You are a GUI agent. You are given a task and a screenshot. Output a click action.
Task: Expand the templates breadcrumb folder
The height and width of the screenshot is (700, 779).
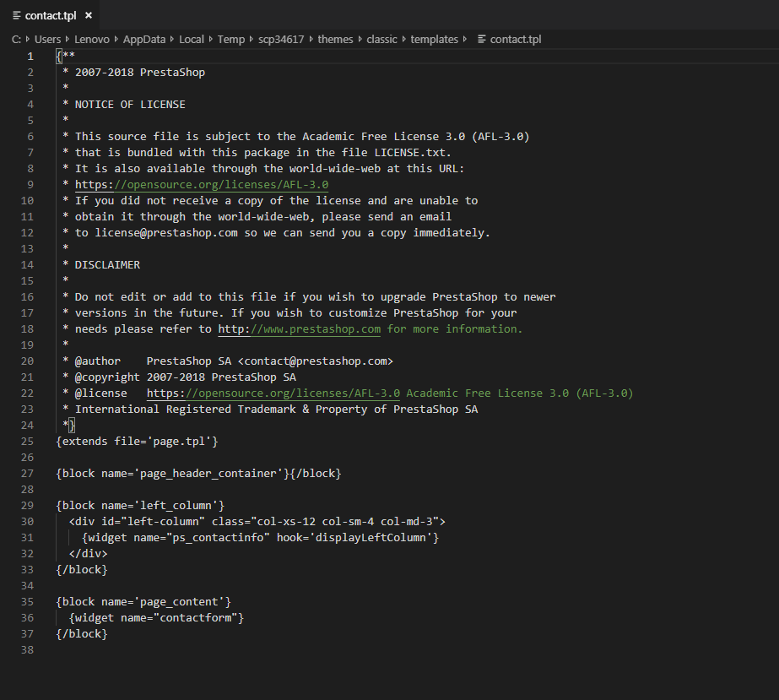coord(434,39)
